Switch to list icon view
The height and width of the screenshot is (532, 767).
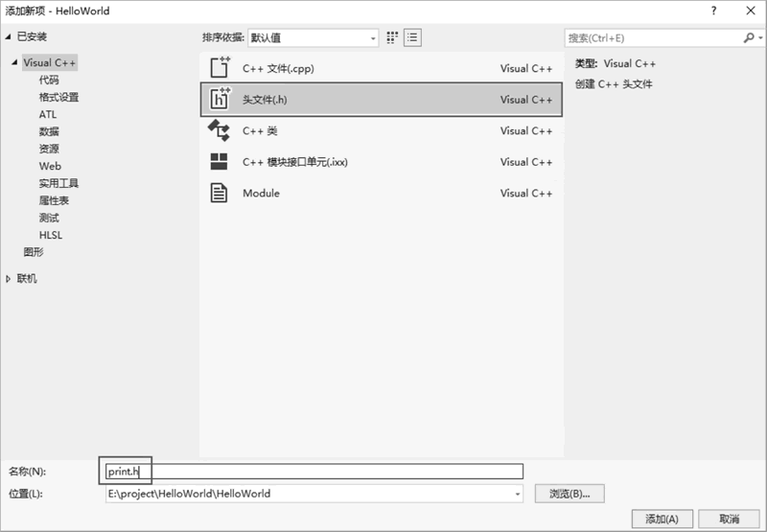412,37
